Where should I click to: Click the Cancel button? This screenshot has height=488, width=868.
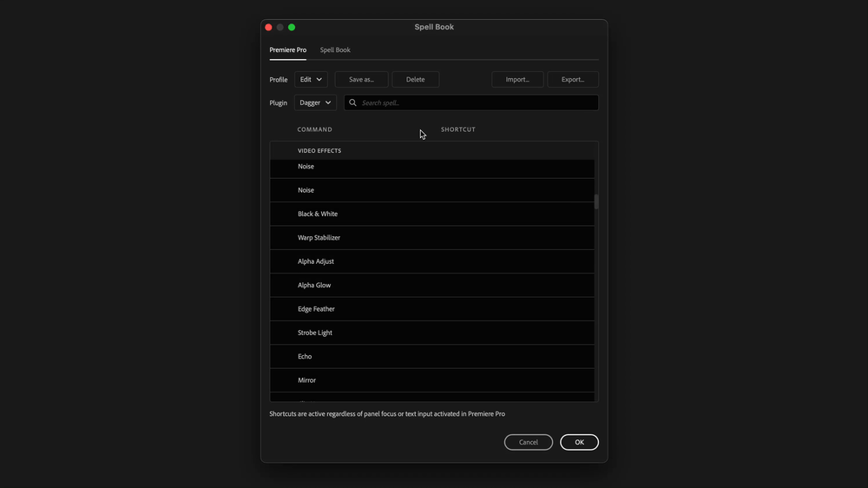click(528, 442)
